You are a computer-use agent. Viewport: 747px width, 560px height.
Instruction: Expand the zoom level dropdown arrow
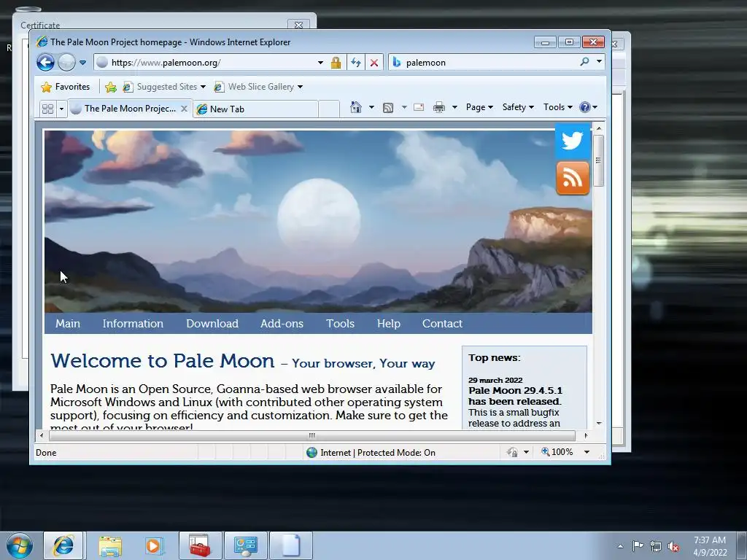point(587,452)
